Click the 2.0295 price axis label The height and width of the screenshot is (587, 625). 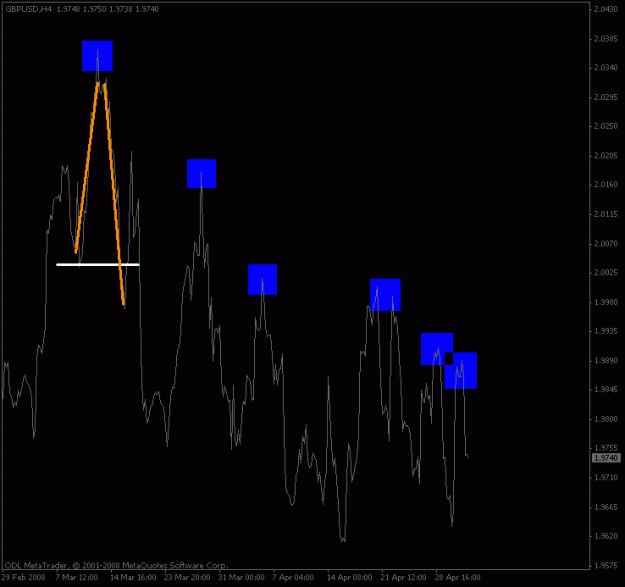coord(605,97)
